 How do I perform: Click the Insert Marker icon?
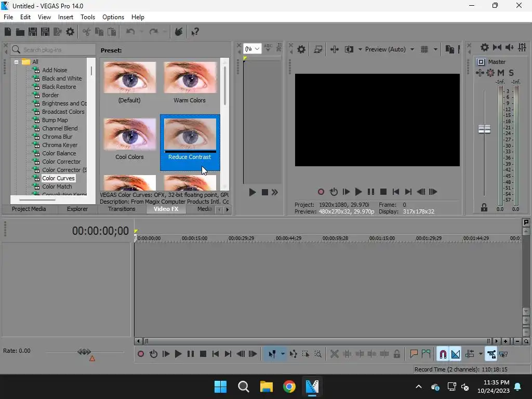[x=414, y=354]
